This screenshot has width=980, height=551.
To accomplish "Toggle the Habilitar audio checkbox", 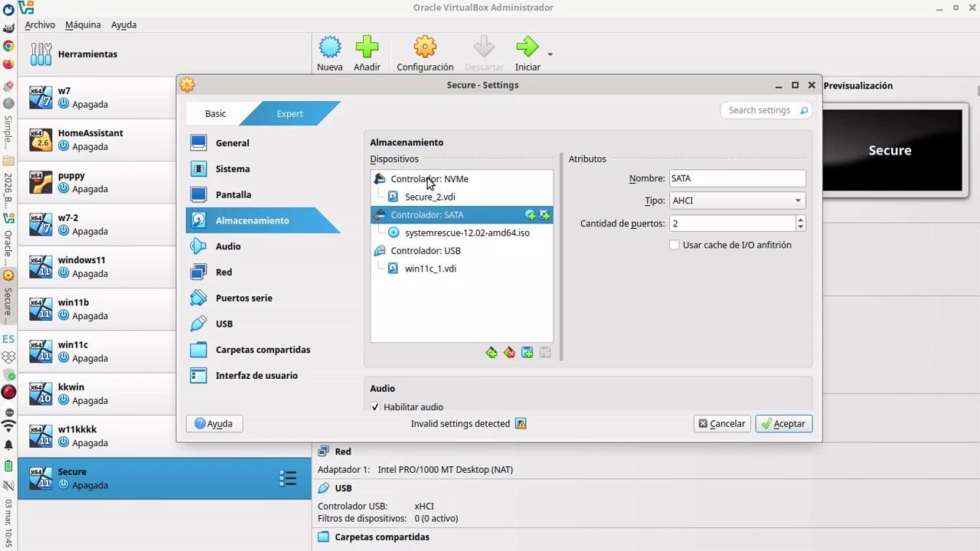I will (375, 407).
